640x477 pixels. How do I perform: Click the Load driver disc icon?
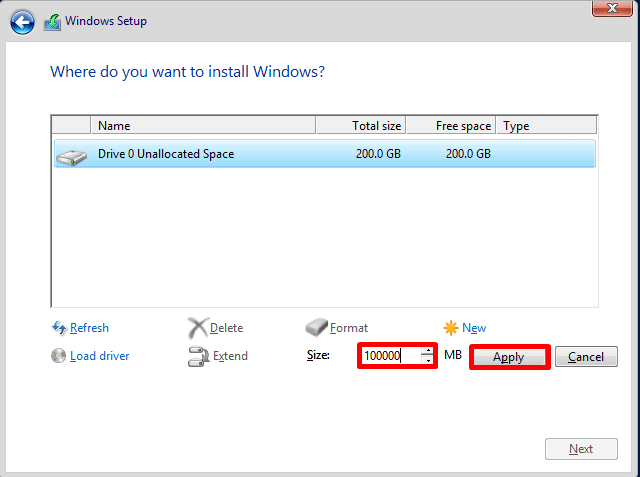coord(58,356)
